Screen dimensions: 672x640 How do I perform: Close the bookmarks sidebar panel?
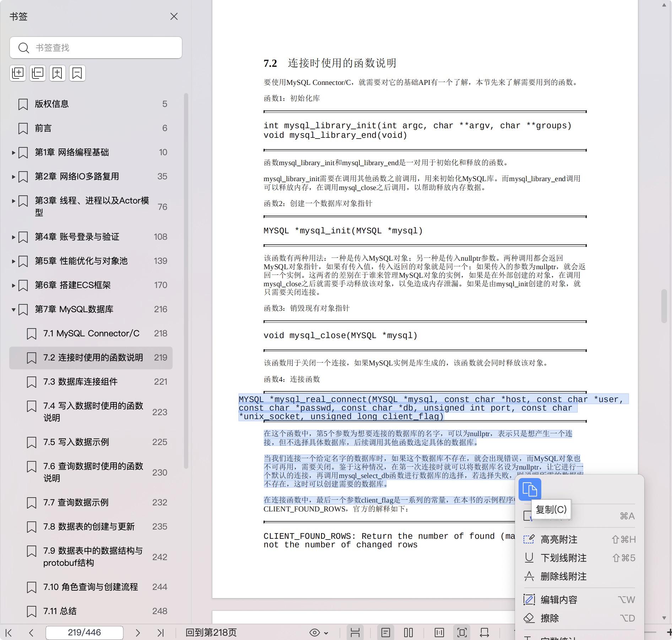pyautogui.click(x=174, y=17)
